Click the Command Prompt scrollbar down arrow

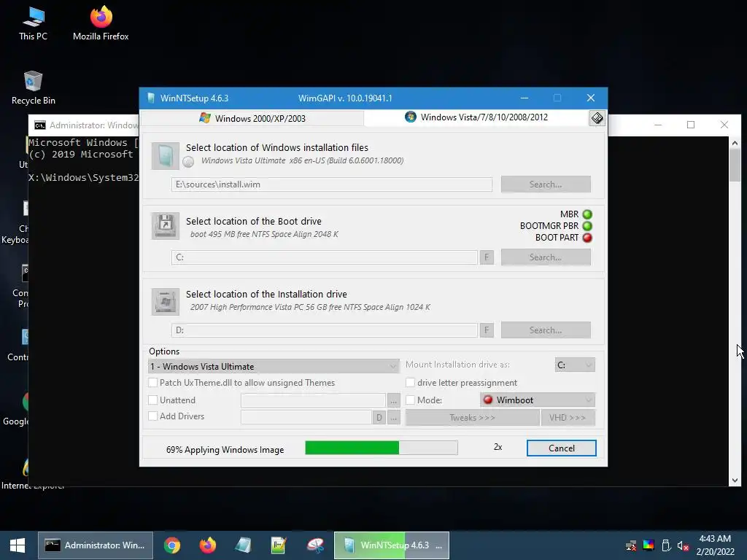coord(735,480)
